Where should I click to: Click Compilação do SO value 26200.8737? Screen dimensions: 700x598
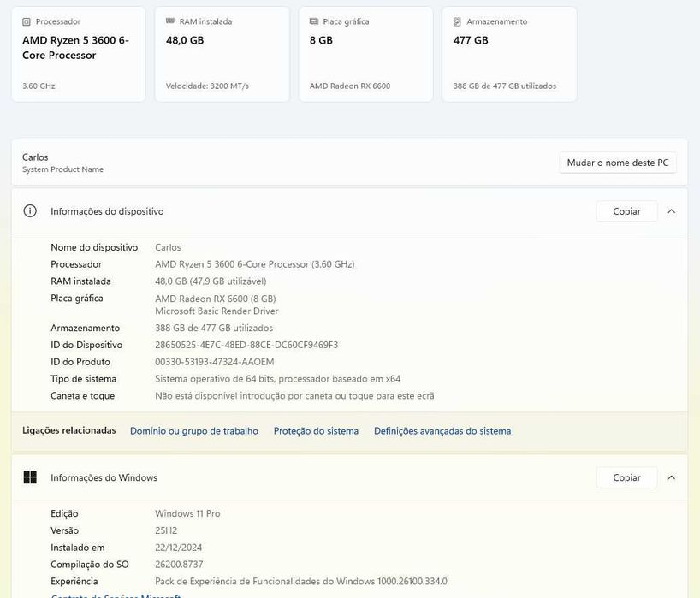[x=179, y=565]
